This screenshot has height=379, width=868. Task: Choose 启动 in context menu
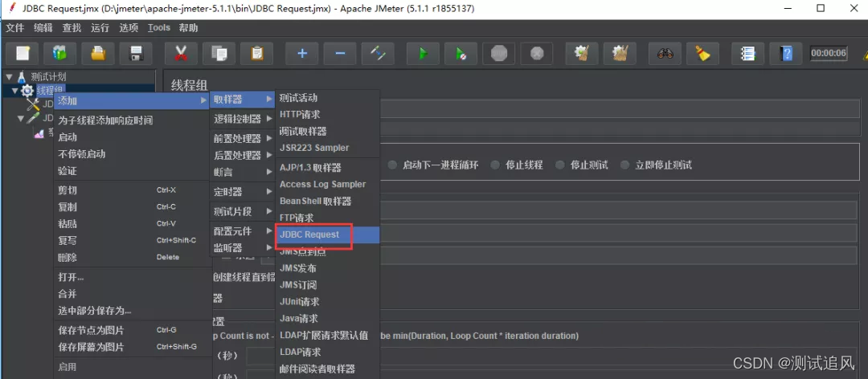[131, 137]
